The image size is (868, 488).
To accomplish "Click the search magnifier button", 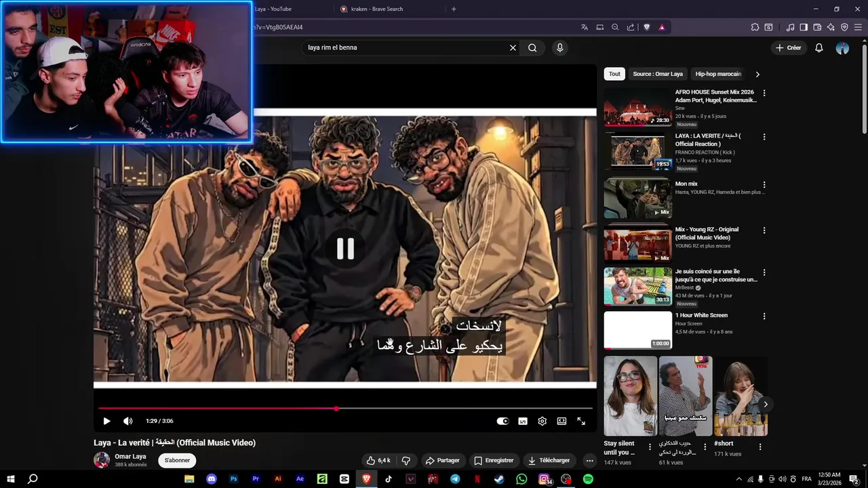I will click(x=532, y=47).
